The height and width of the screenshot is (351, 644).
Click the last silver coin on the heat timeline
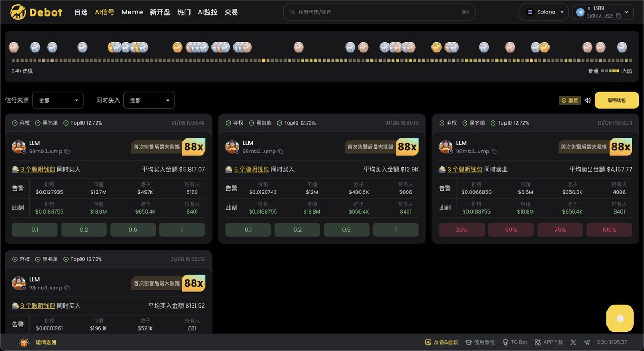(621, 47)
